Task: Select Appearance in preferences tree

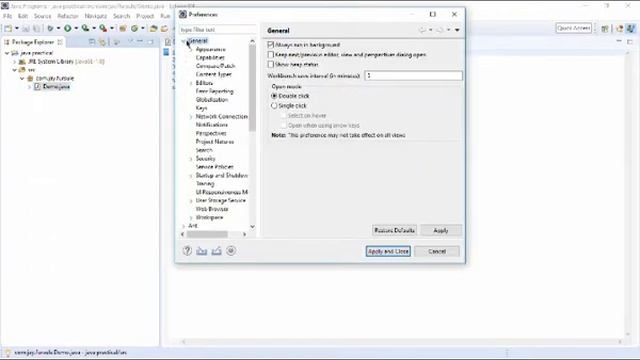Action: pyautogui.click(x=211, y=49)
